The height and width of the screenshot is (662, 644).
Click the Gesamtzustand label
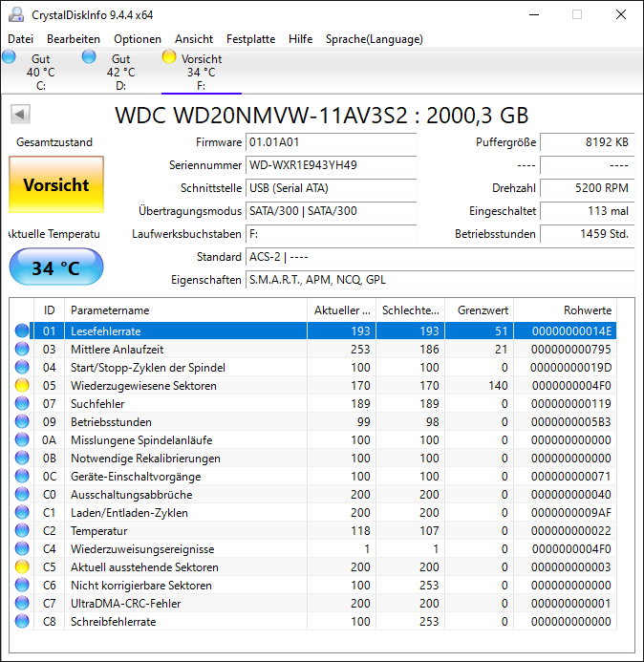point(54,142)
